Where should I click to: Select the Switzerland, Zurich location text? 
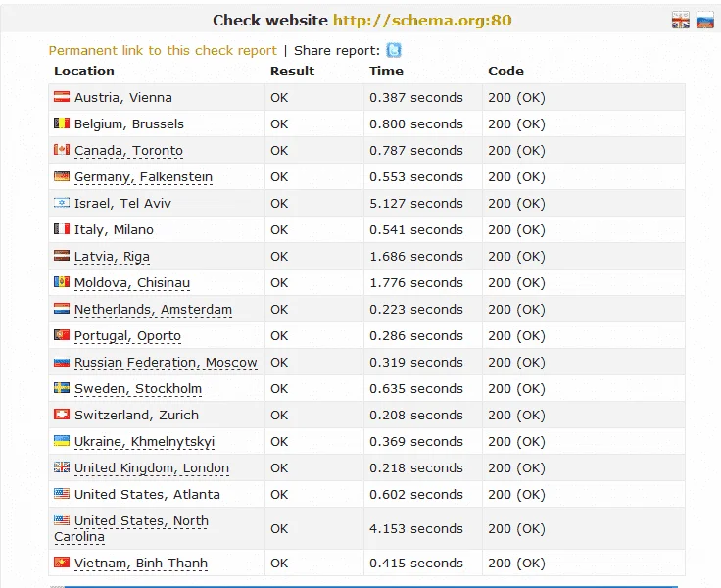136,415
